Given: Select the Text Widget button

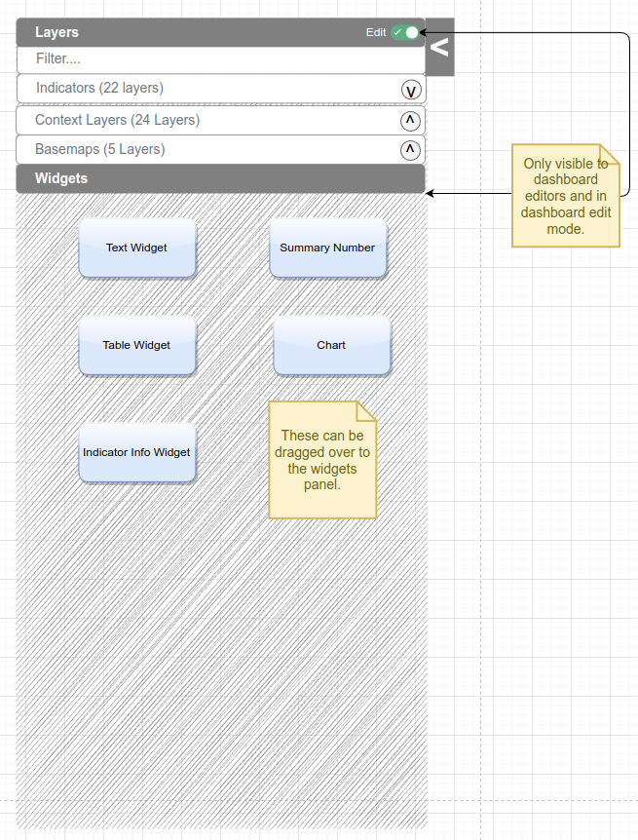Looking at the screenshot, I should 137,248.
